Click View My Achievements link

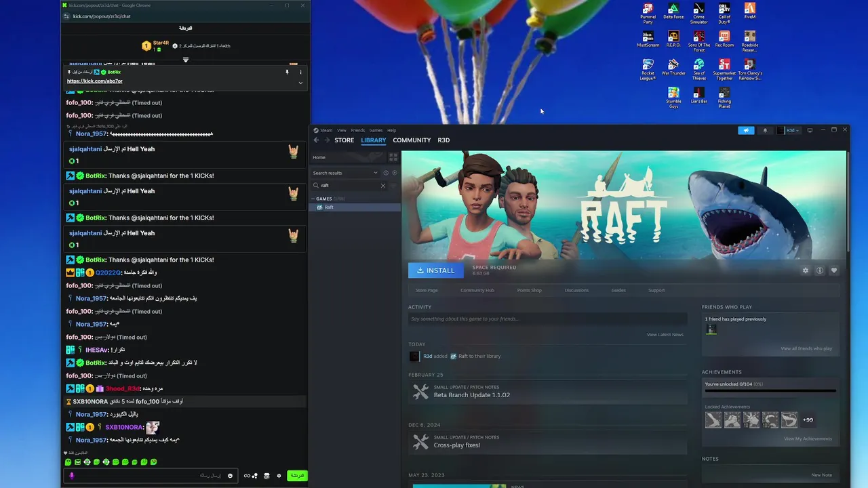click(x=808, y=439)
